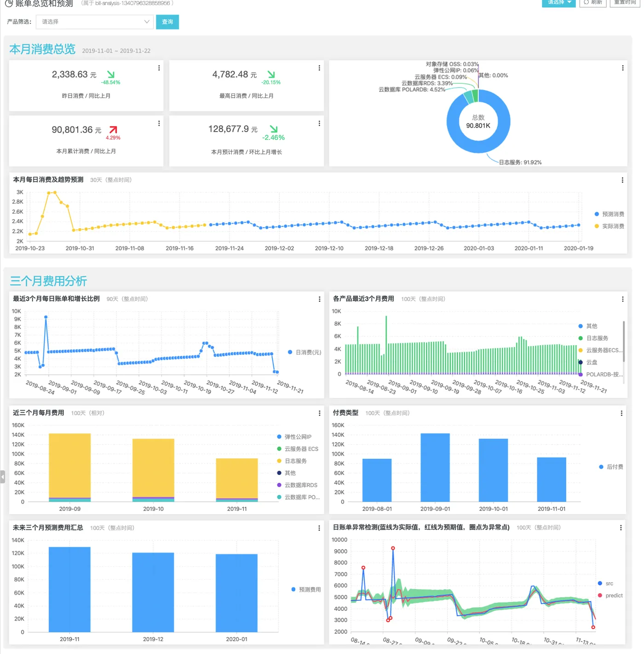
Task: Click the 刷新 refresh button
Action: tap(592, 3)
